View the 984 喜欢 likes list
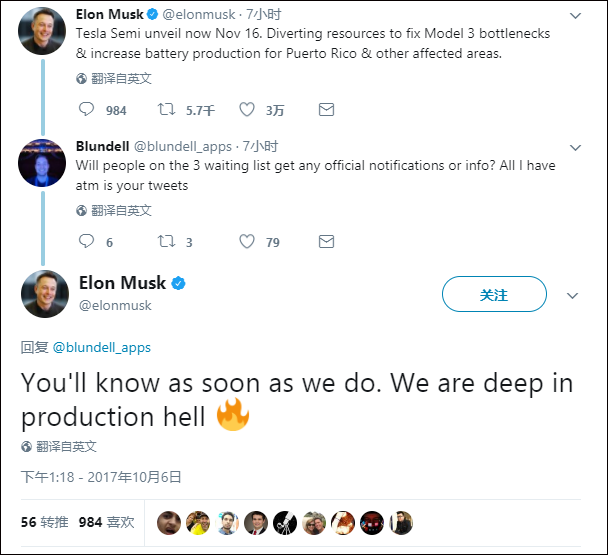This screenshot has height=555, width=608. pos(106,521)
